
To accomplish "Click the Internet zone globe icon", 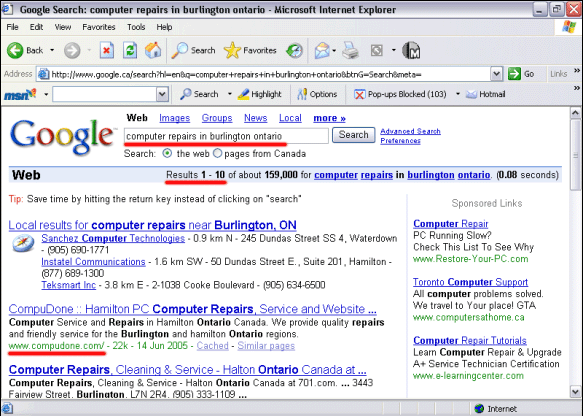I will click(479, 409).
